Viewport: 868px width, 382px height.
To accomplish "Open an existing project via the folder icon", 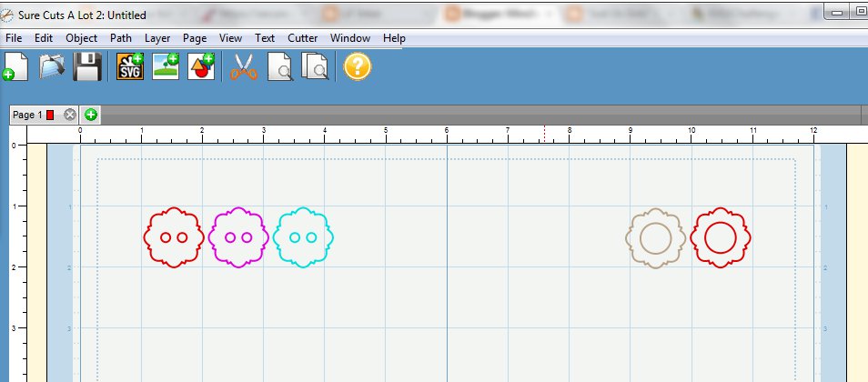I will tap(52, 66).
